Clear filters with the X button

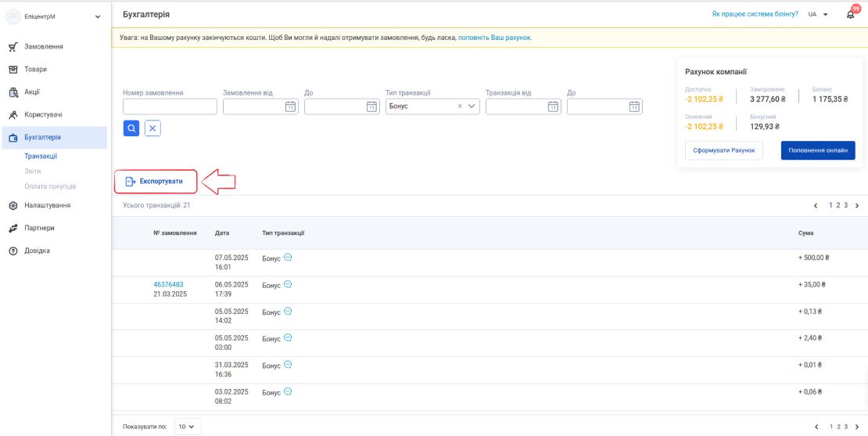(152, 128)
